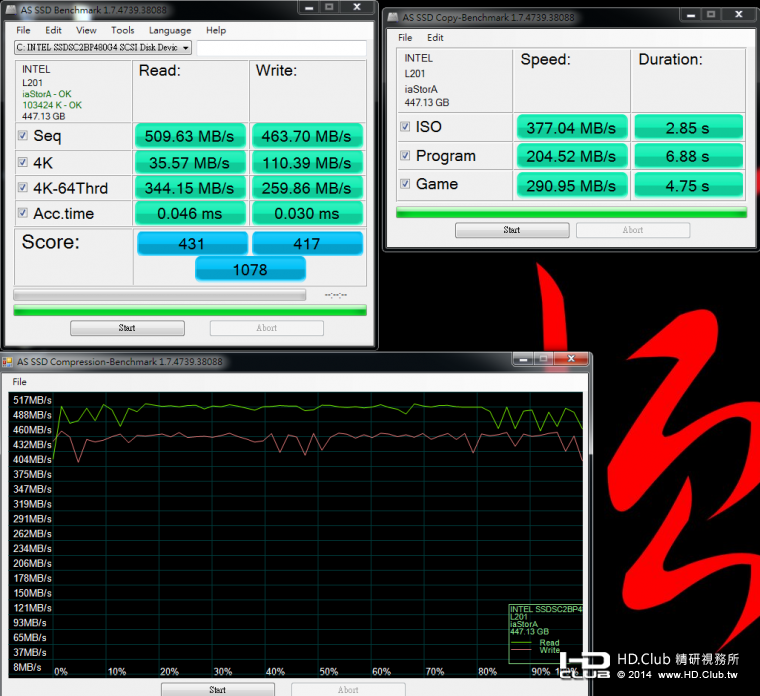The height and width of the screenshot is (696, 760).
Task: Click 4K-64Thrd write result 259.86 MB/s
Action: tap(306, 188)
